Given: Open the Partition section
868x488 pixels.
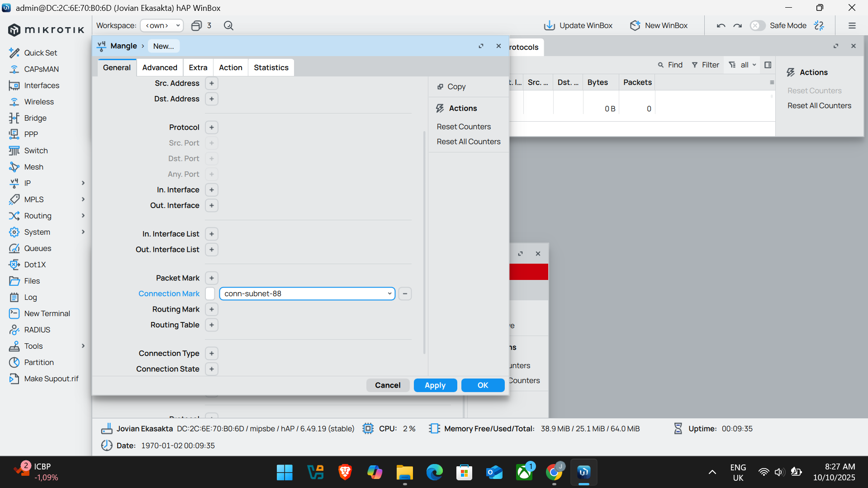Looking at the screenshot, I should [x=39, y=362].
